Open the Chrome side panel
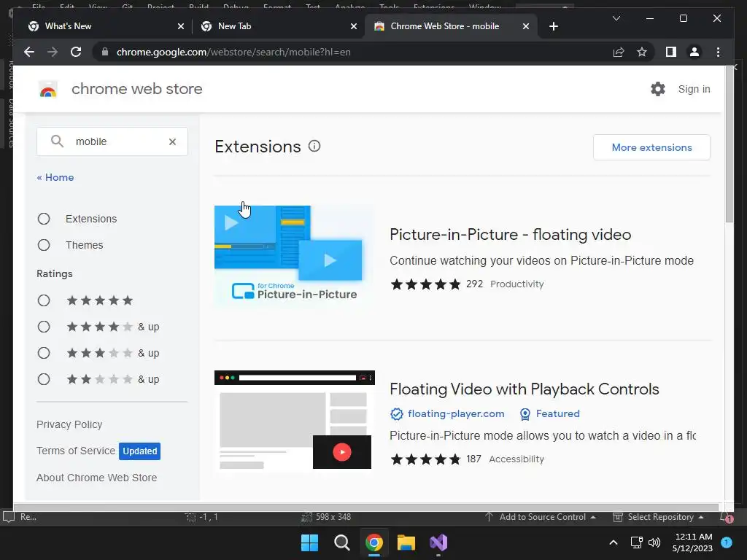The width and height of the screenshot is (747, 560). [x=671, y=52]
